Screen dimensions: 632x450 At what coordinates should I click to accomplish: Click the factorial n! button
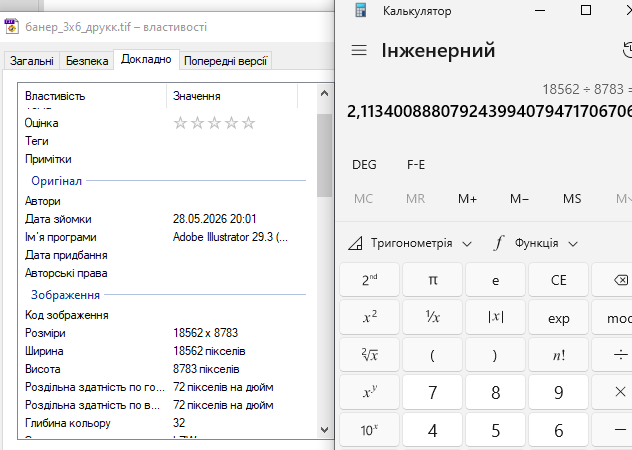(x=558, y=355)
